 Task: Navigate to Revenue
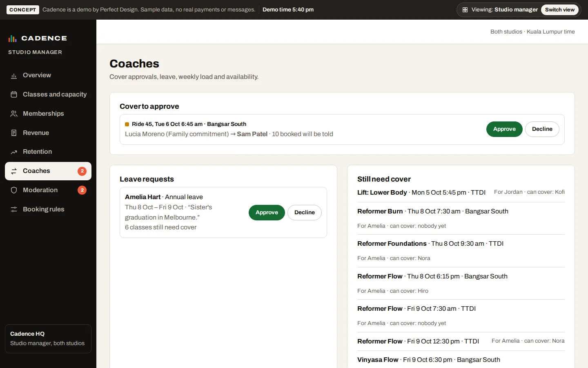(48, 133)
